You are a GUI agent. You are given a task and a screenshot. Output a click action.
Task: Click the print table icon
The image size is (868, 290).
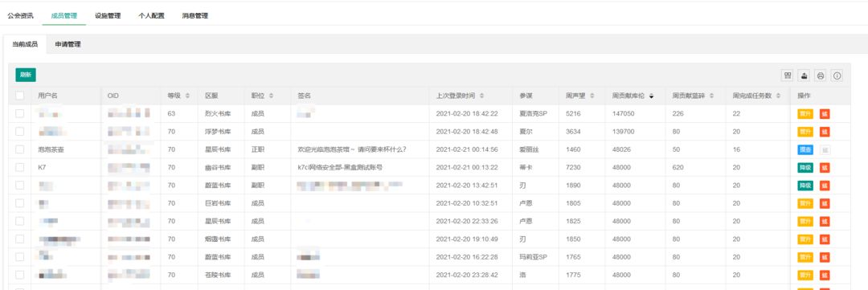pyautogui.click(x=821, y=76)
